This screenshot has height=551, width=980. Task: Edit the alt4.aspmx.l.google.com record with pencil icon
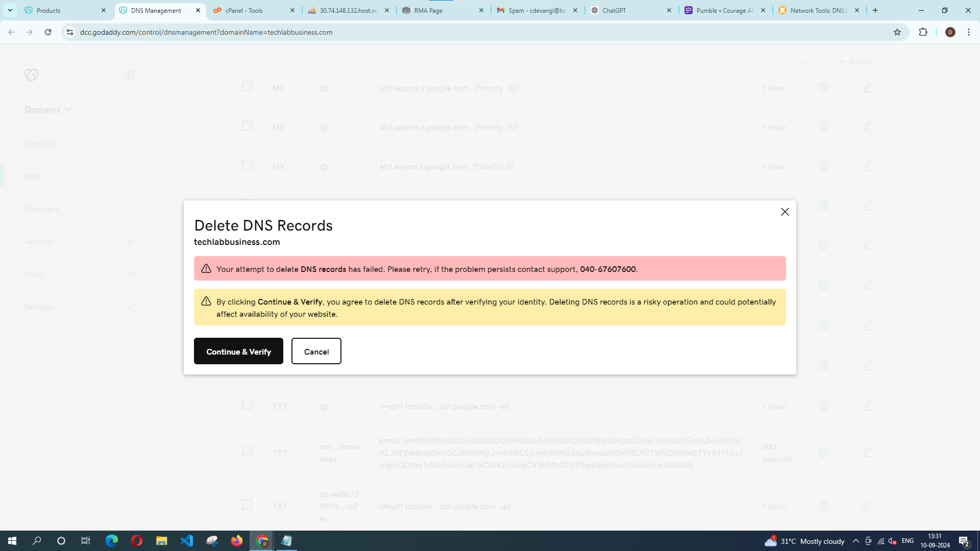pos(867,126)
